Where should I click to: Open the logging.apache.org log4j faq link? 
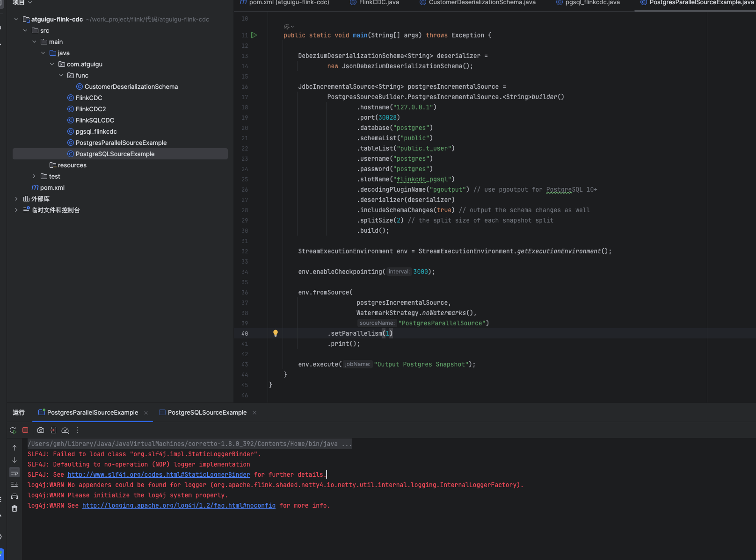pos(179,505)
